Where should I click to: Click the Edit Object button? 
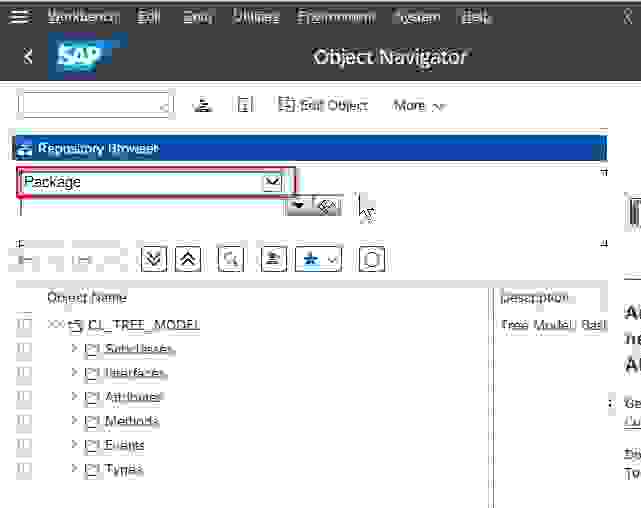[x=323, y=105]
